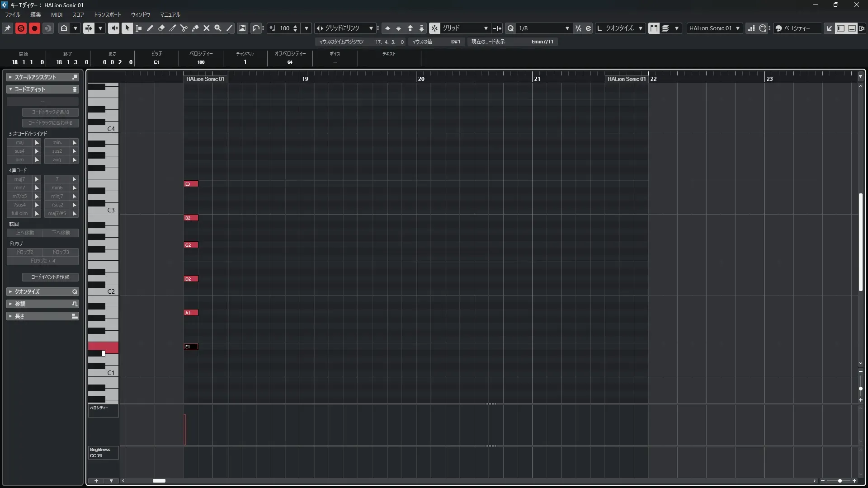Image resolution: width=868 pixels, height=488 pixels.
Task: Click the horizontal zoom slider handle
Action: pyautogui.click(x=840, y=481)
